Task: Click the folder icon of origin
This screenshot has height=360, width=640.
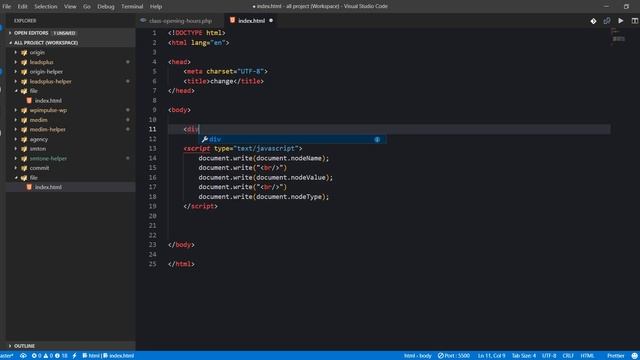Action: (24, 52)
